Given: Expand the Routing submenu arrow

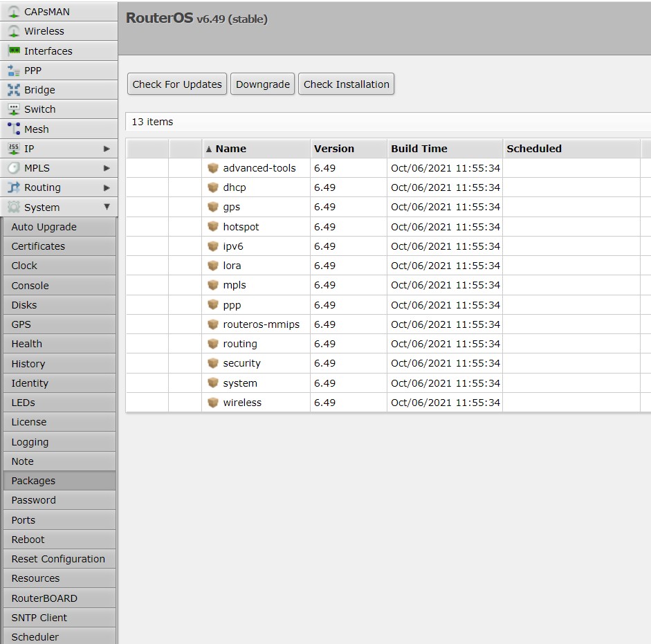Looking at the screenshot, I should click(x=107, y=187).
